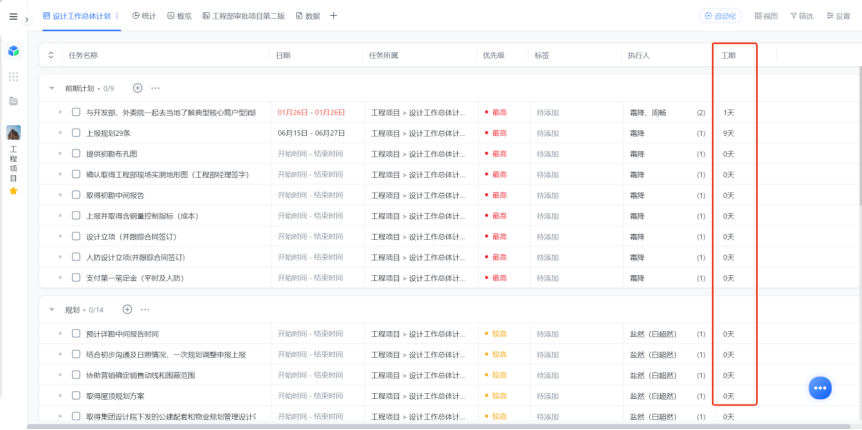Change priority 最高 of 上报规划29条

click(x=496, y=133)
